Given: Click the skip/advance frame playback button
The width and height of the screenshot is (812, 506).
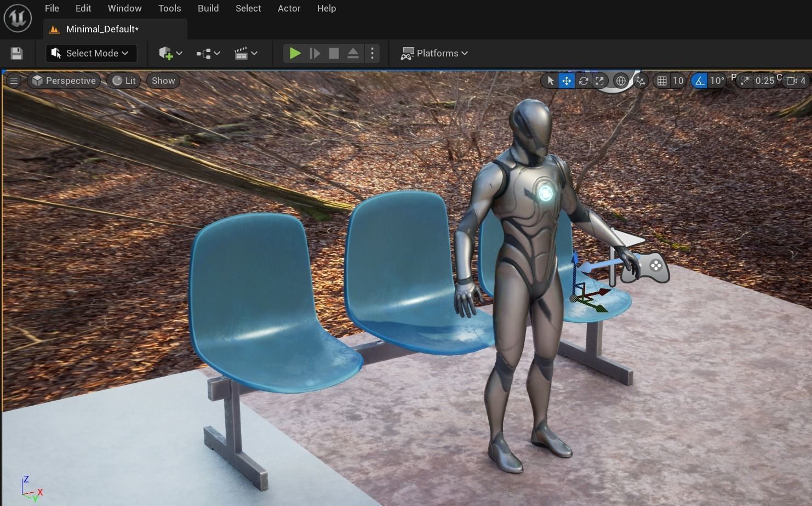Looking at the screenshot, I should coord(314,53).
